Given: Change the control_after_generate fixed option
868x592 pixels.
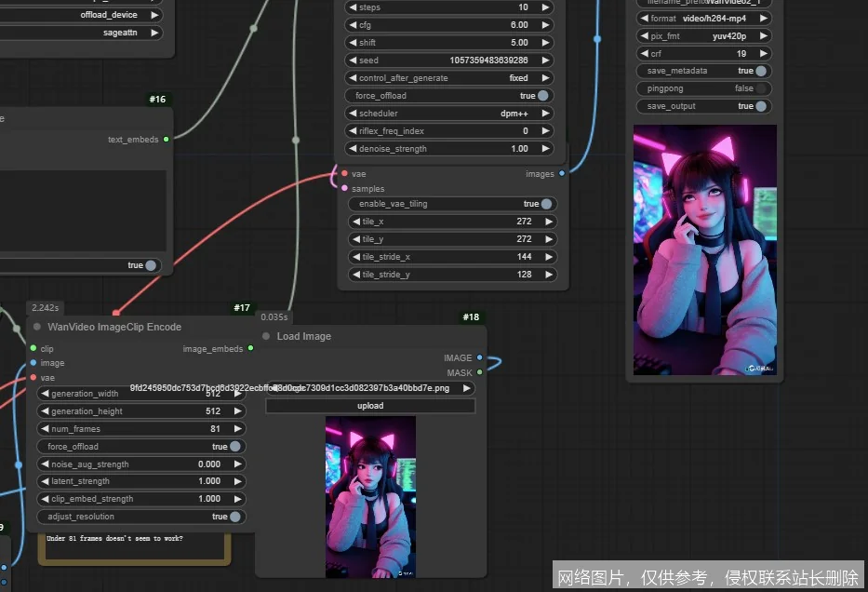Looking at the screenshot, I should [x=450, y=78].
